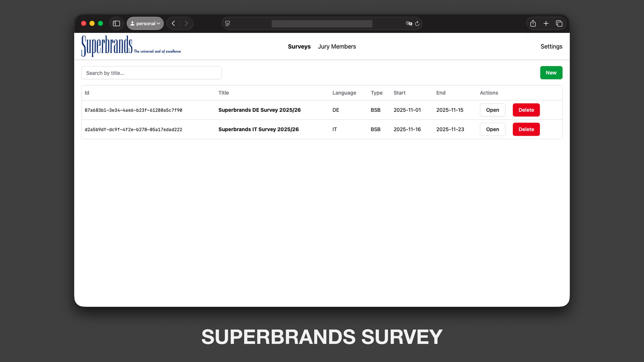Viewport: 644px width, 362px height.
Task: Navigate forward using the forward arrow
Action: [186, 23]
